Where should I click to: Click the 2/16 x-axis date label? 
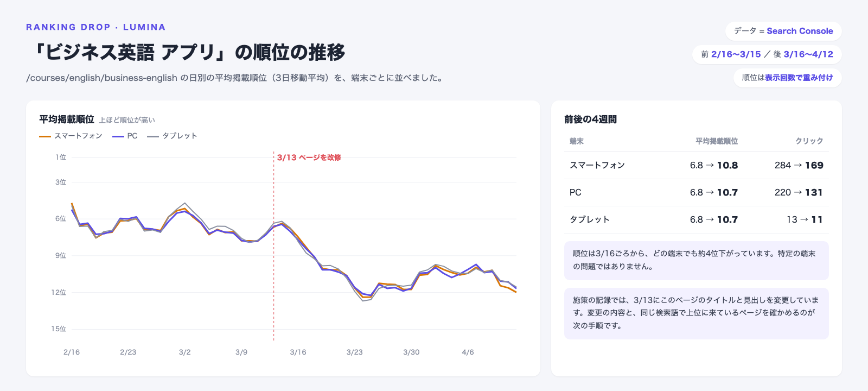click(x=72, y=352)
